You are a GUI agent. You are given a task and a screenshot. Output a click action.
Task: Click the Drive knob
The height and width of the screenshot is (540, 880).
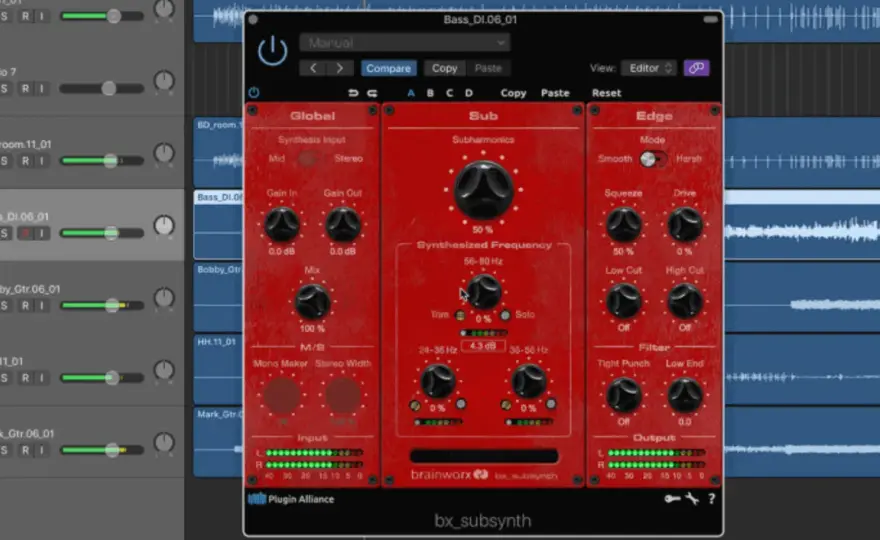point(684,224)
